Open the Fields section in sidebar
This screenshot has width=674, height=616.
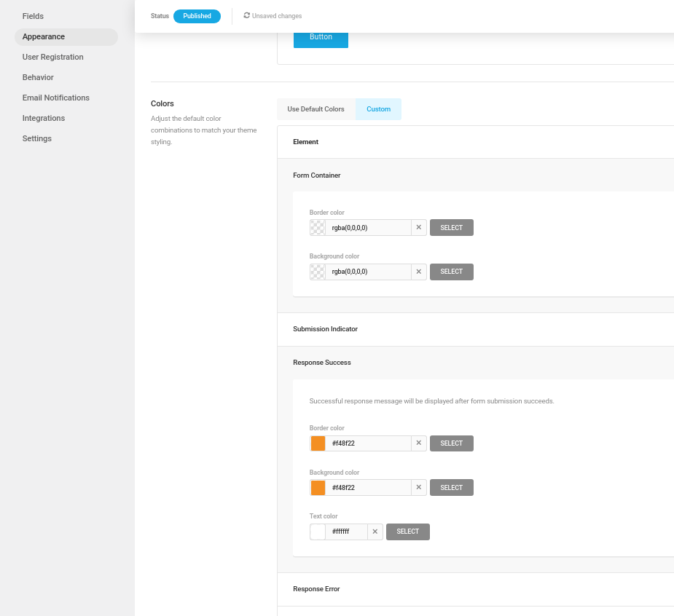pos(33,16)
